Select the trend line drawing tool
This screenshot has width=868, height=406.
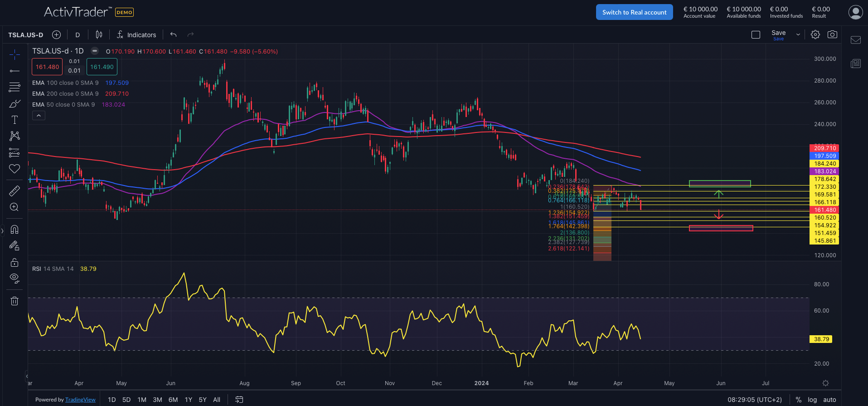[x=15, y=71]
